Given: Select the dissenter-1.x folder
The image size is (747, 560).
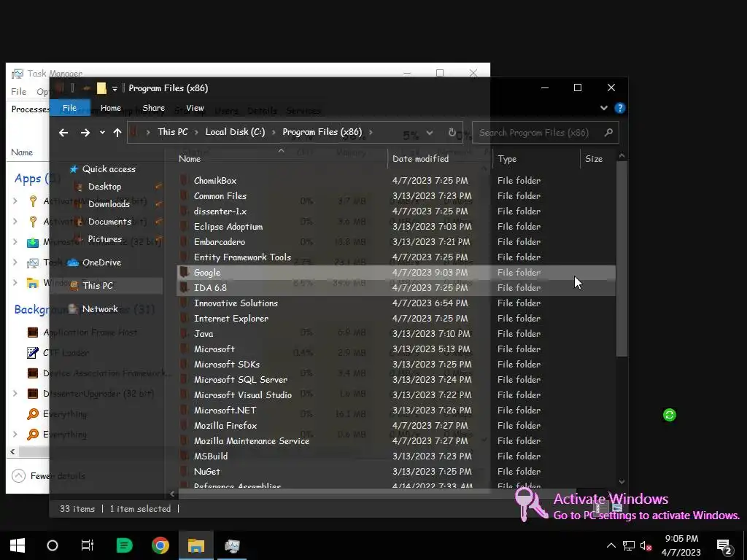Looking at the screenshot, I should [220, 211].
